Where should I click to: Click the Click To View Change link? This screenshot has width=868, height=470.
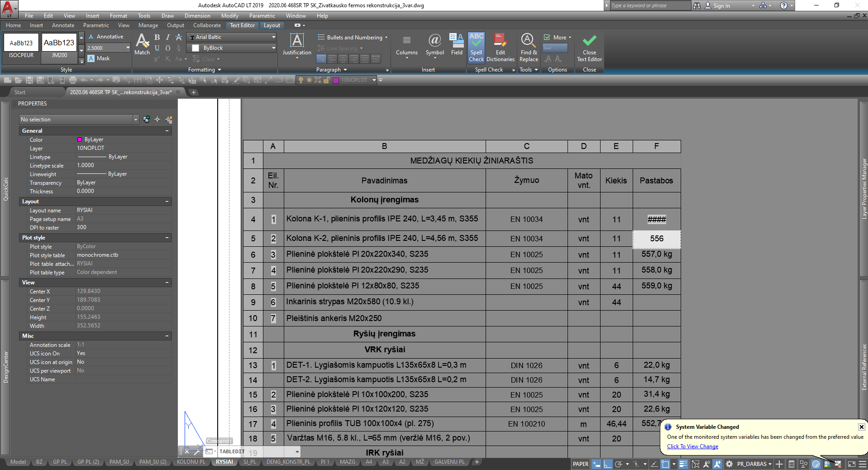pos(692,446)
